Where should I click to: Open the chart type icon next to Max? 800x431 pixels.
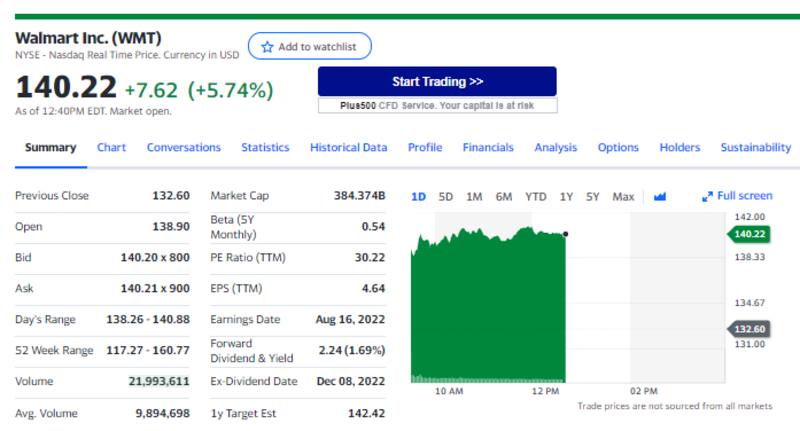pyautogui.click(x=660, y=197)
